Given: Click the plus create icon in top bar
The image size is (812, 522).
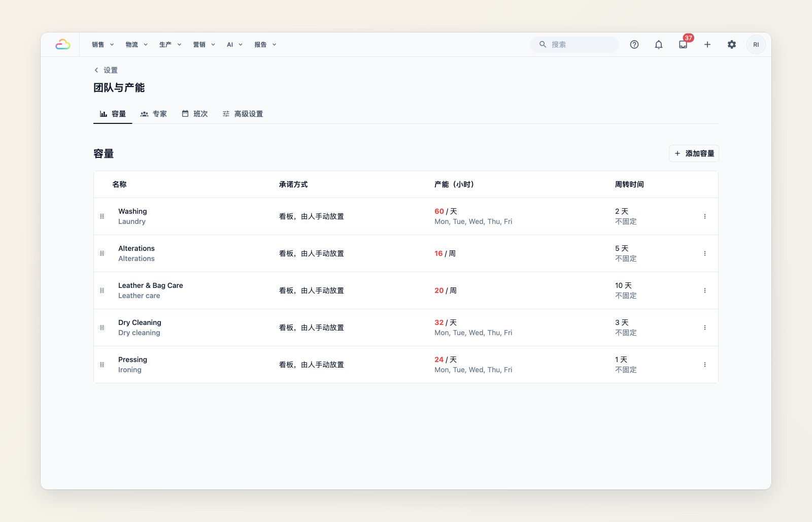Looking at the screenshot, I should pos(707,45).
